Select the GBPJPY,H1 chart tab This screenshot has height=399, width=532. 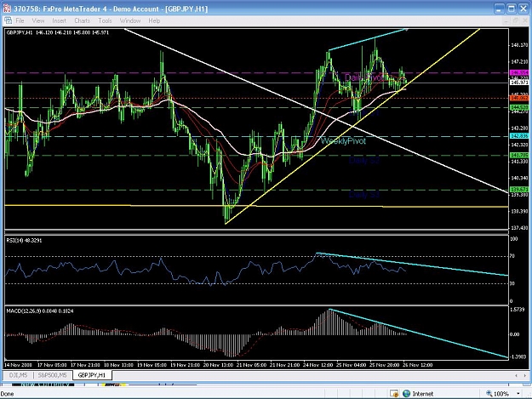pyautogui.click(x=92, y=375)
